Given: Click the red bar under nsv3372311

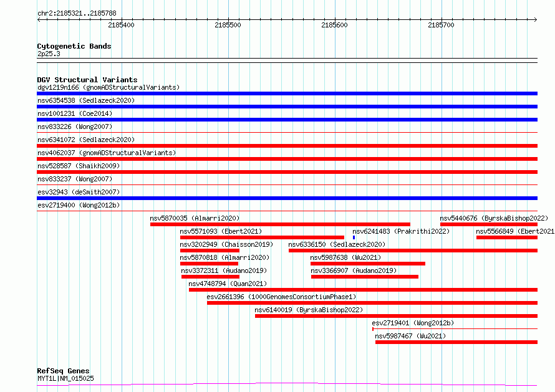Looking at the screenshot, I should point(210,277).
